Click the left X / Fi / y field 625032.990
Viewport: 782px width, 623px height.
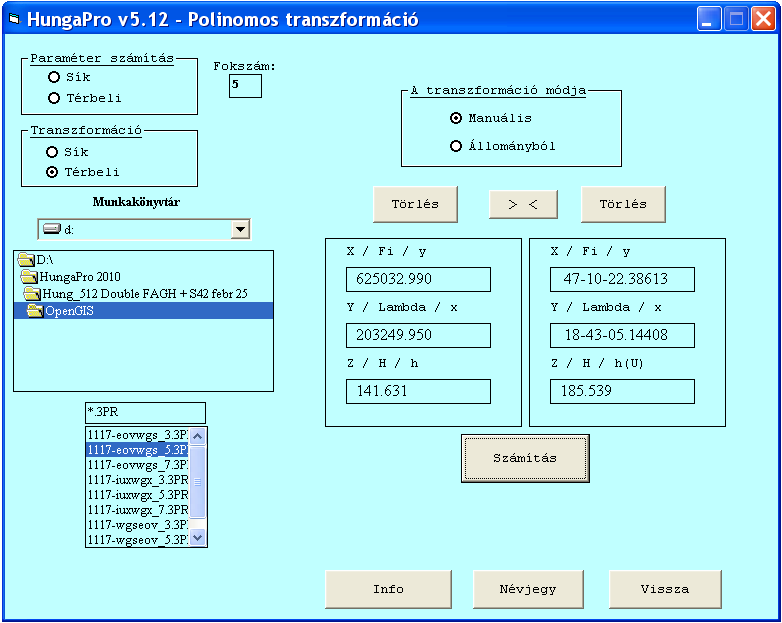(418, 279)
